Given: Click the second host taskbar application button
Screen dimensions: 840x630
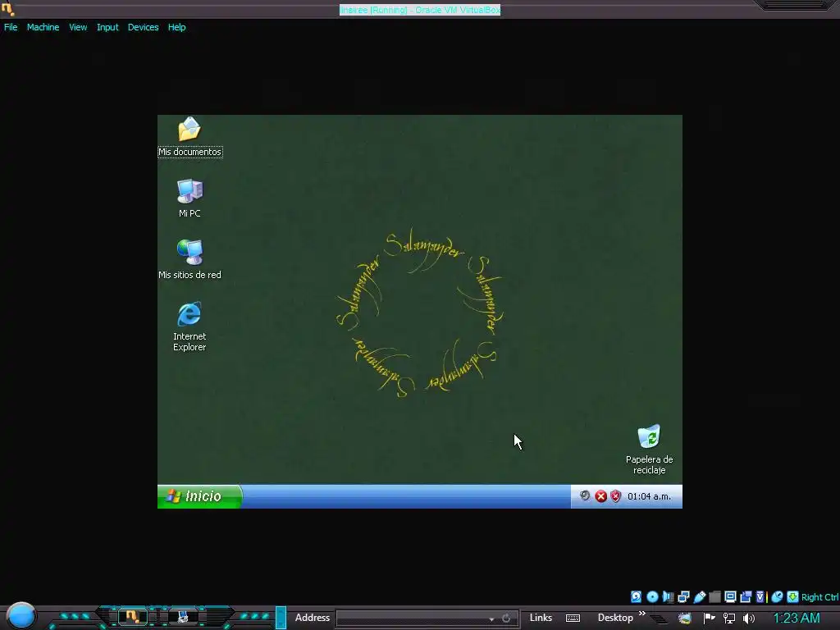Looking at the screenshot, I should pyautogui.click(x=183, y=617).
